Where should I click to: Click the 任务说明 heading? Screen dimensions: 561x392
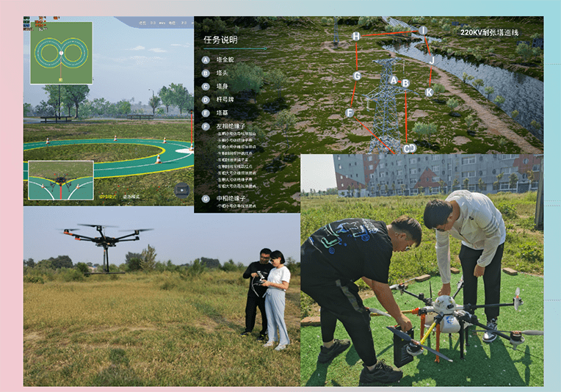[x=220, y=40]
